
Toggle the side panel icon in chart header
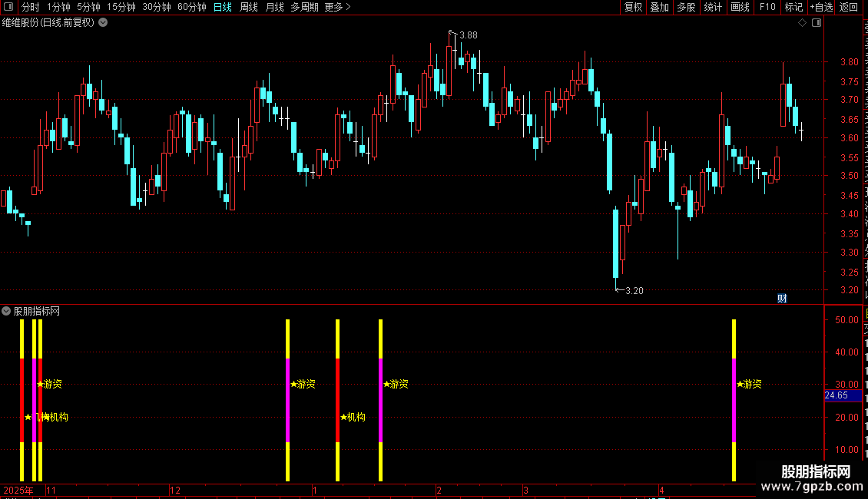(817, 23)
